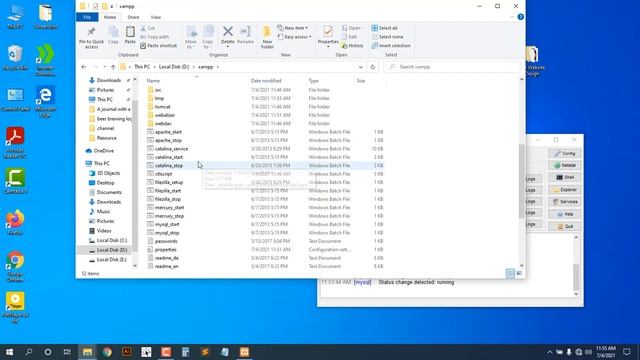Select the apache_start batch file
640x360 pixels.
168,132
